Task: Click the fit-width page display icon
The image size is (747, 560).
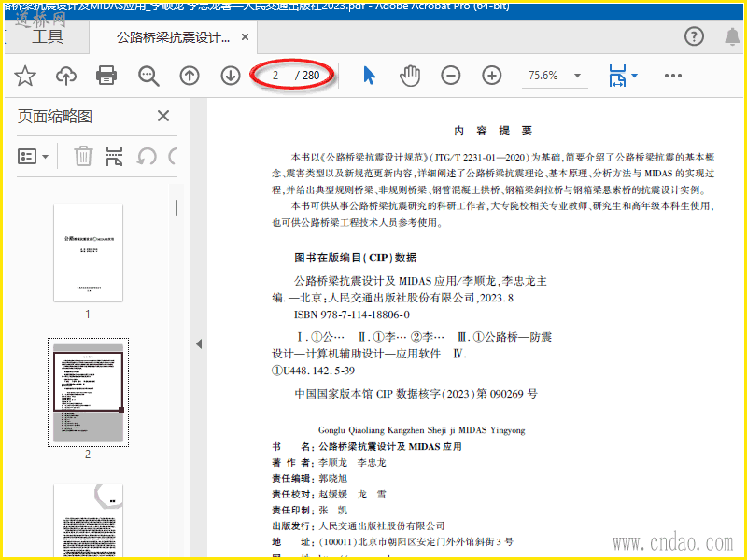Action: (x=617, y=76)
